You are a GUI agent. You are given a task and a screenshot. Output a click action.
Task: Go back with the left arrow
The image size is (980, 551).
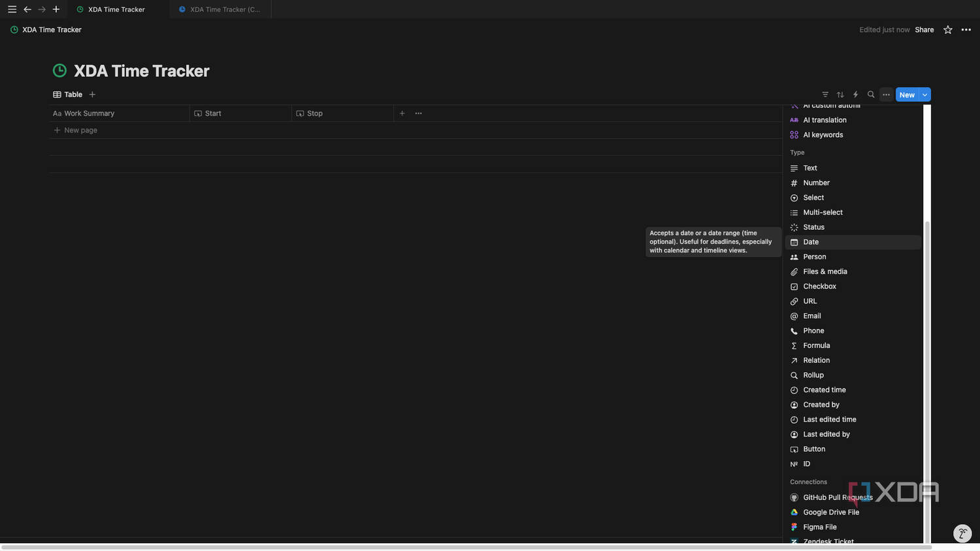pos(27,9)
